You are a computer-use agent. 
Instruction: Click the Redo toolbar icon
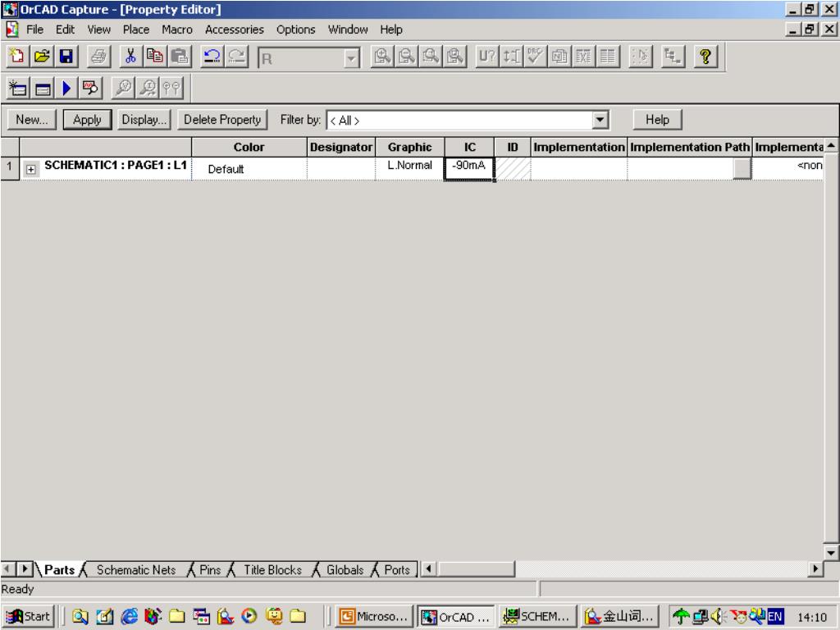pos(236,57)
